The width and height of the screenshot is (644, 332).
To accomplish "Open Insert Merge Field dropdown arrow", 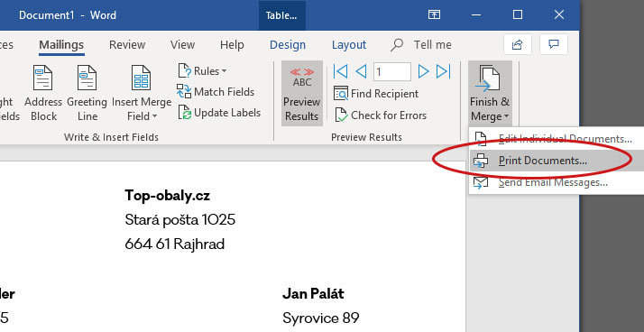I will click(x=154, y=116).
